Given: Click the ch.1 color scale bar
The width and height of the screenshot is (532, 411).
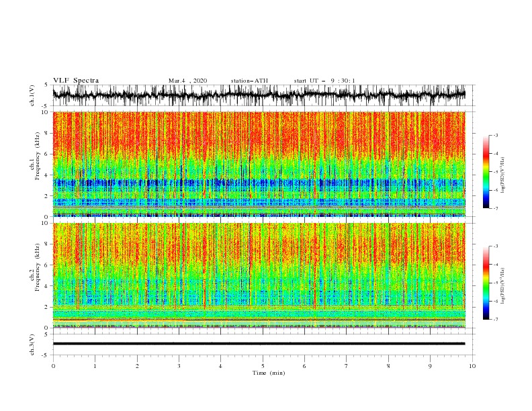Looking at the screenshot, I should [x=486, y=172].
